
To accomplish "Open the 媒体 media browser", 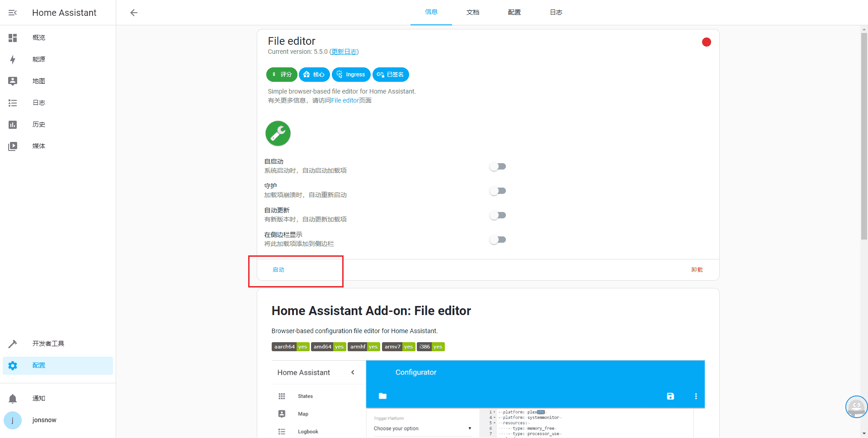I will (x=38, y=146).
